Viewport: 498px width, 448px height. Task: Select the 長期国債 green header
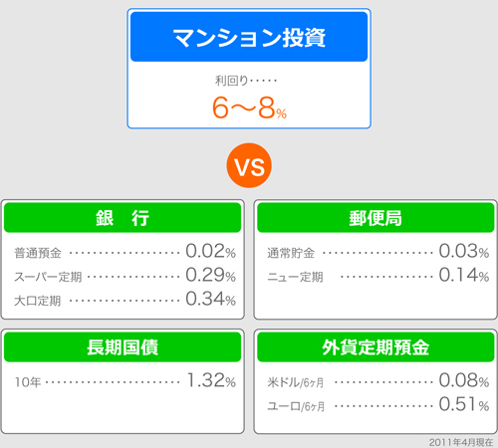click(123, 347)
